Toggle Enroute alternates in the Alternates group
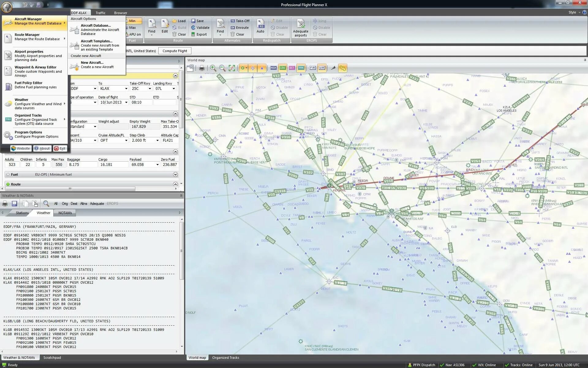588x368 pixels. click(240, 27)
